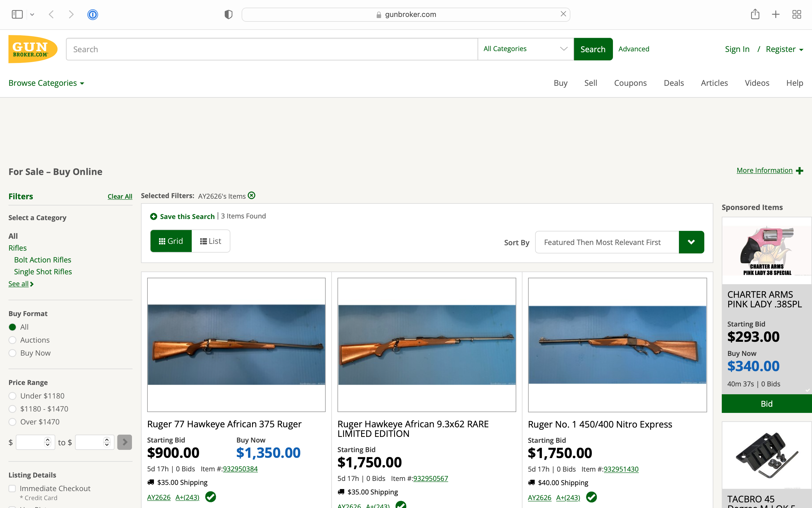Expand the Browse Categories menu
The image size is (812, 508).
pos(46,83)
